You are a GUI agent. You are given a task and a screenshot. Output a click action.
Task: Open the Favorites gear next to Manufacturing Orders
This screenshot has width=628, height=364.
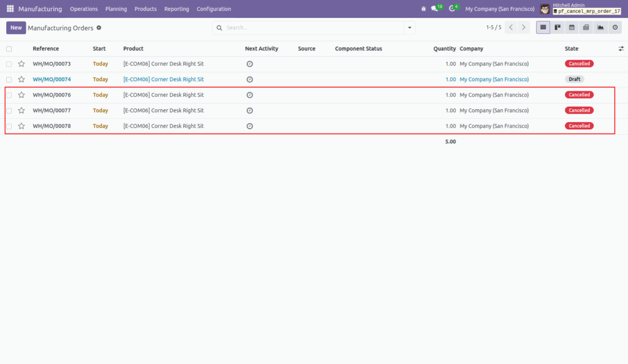click(x=98, y=28)
